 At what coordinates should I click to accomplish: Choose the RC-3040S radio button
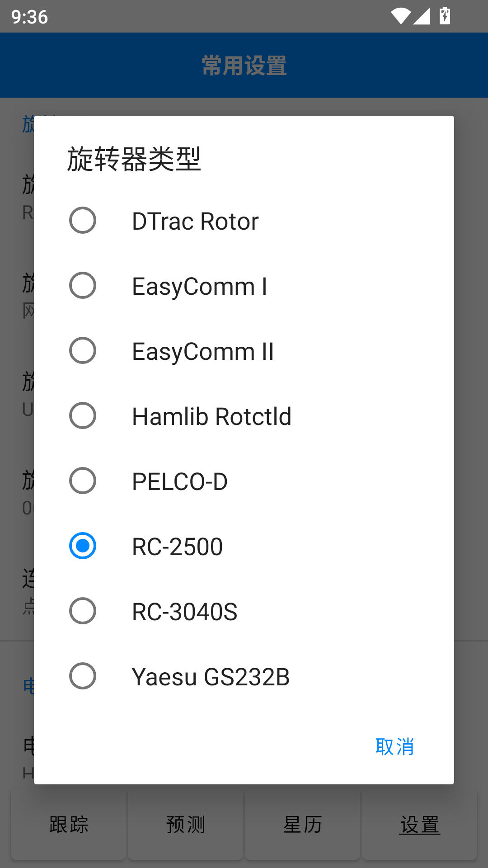click(83, 611)
